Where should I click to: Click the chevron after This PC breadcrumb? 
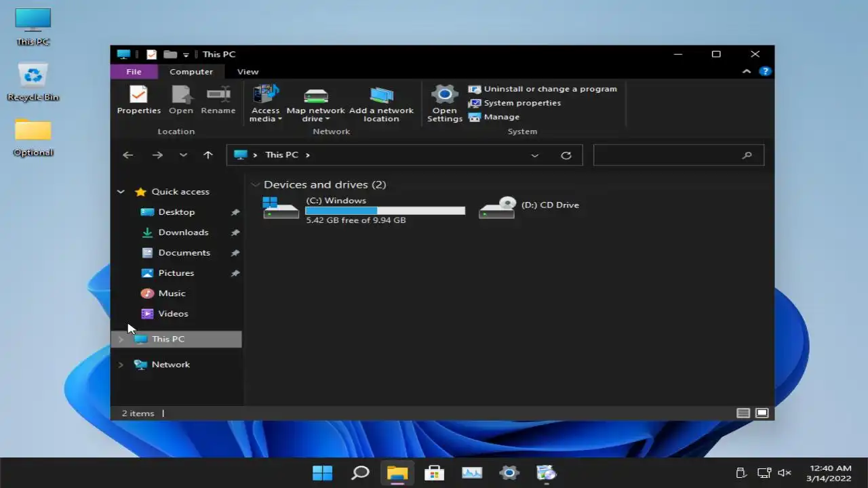308,155
